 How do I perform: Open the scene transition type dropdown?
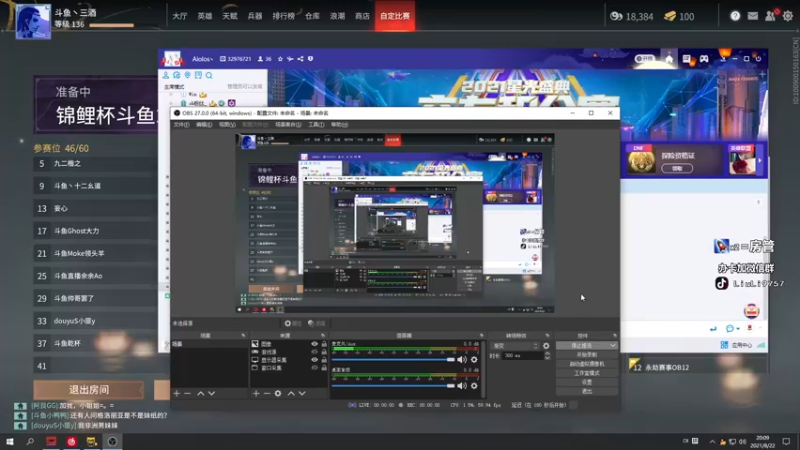coord(515,345)
